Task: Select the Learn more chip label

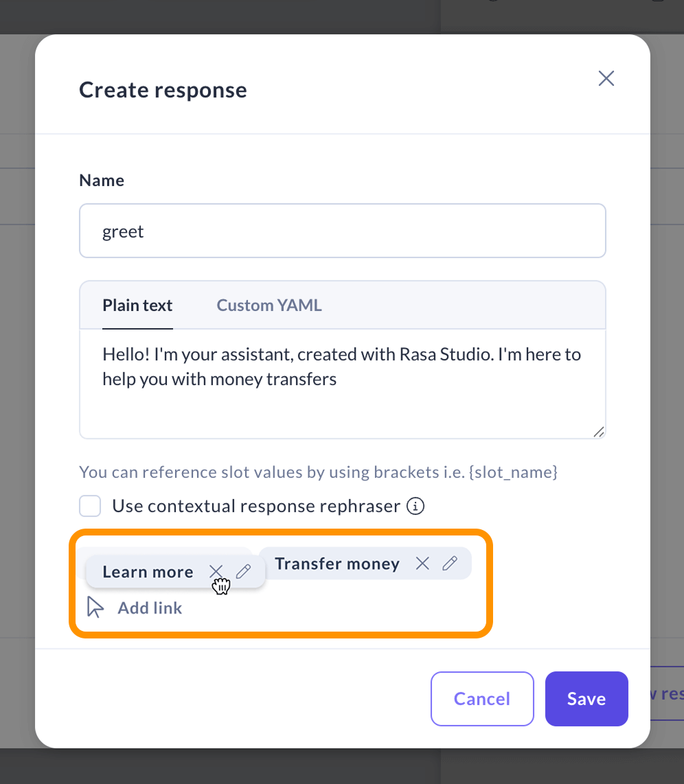Action: (x=148, y=572)
